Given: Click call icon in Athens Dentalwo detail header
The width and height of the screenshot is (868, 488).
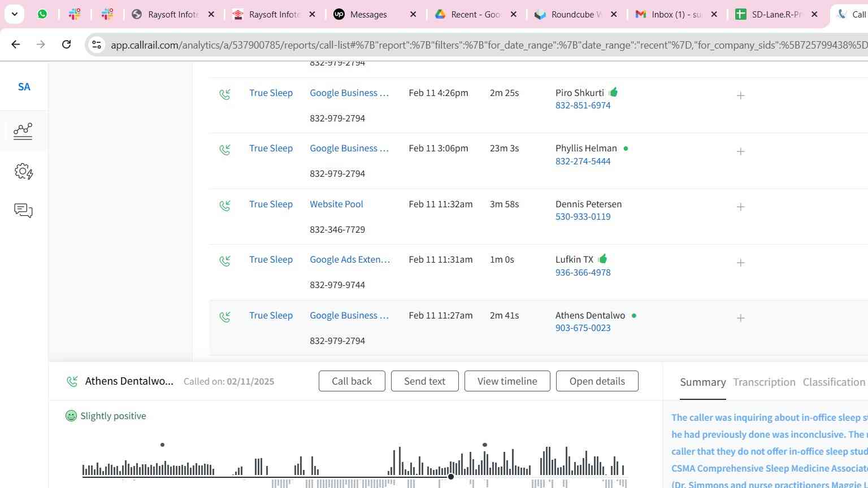Looking at the screenshot, I should [x=72, y=382].
